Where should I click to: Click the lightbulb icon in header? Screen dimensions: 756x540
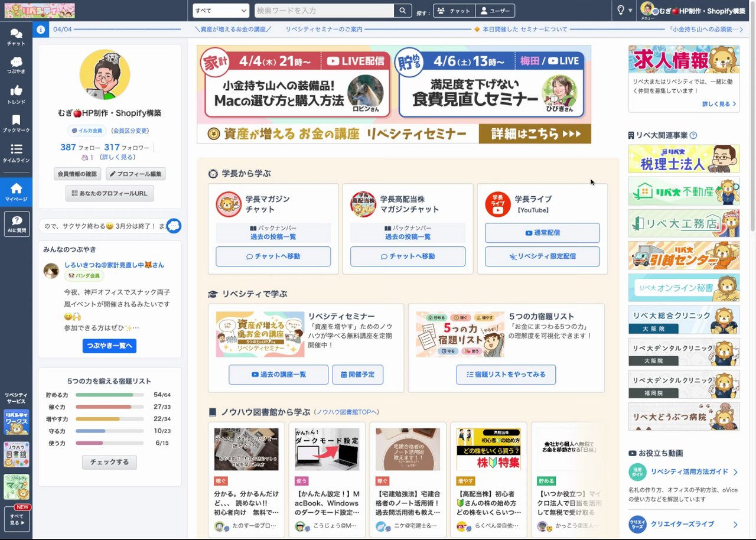coord(621,10)
